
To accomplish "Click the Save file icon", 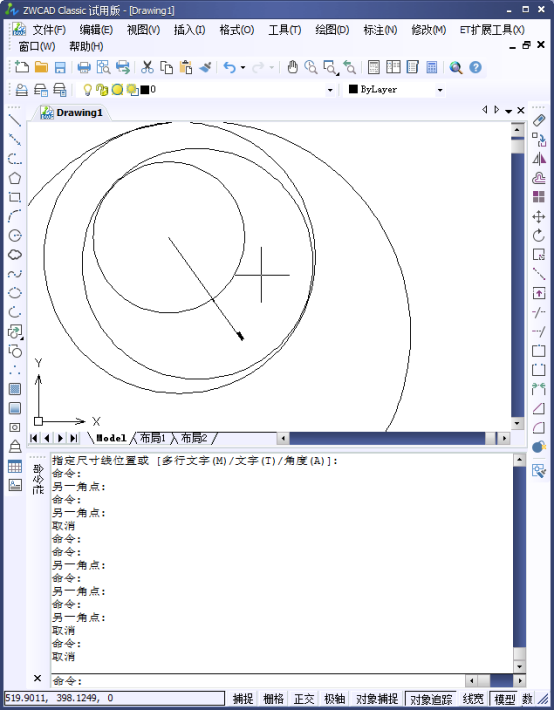I will point(60,67).
